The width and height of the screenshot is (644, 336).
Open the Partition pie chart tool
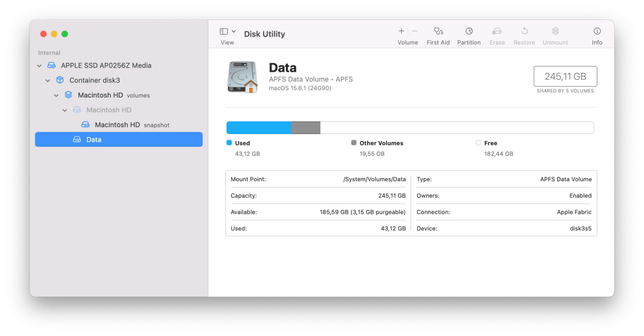click(469, 31)
